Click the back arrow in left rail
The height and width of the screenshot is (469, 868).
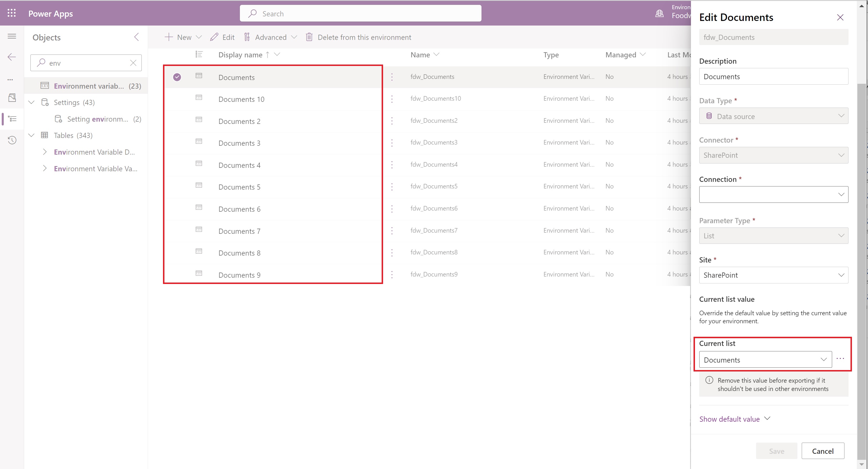point(12,57)
